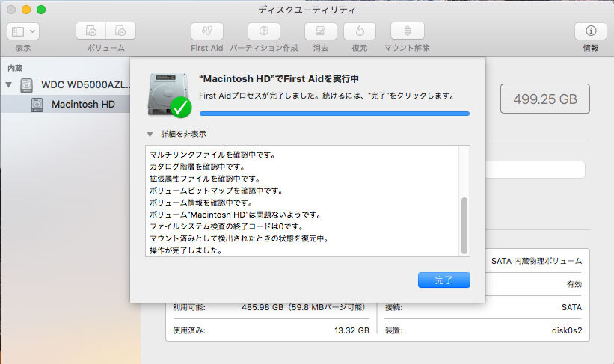Click log line マウント済みとして検出されたときの状態を復元中。
The image size is (614, 364).
[x=239, y=238]
